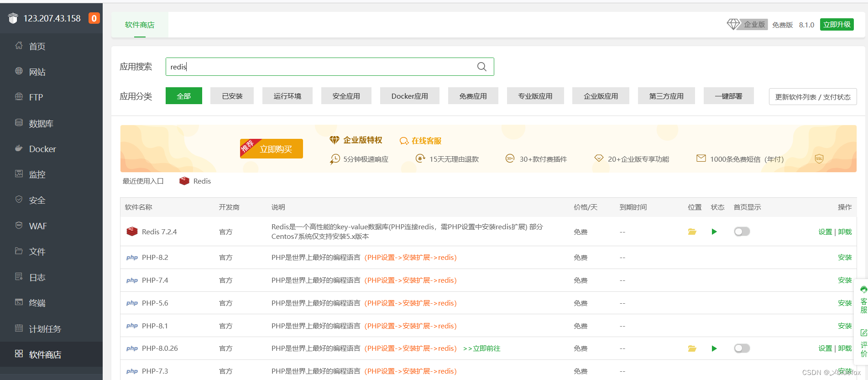Filter by Docker应用 category

[410, 96]
